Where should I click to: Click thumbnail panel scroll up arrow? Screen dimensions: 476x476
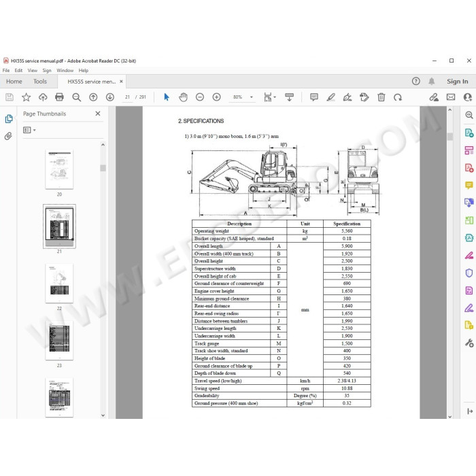point(103,145)
